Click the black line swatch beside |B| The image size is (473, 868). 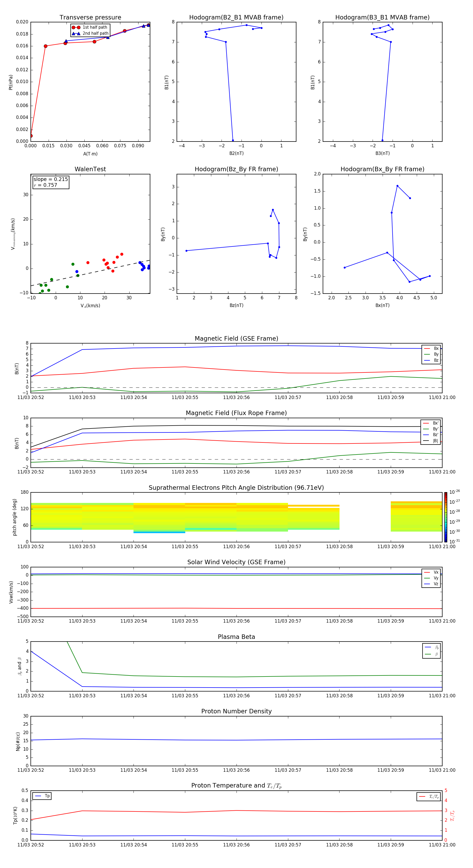tap(426, 441)
